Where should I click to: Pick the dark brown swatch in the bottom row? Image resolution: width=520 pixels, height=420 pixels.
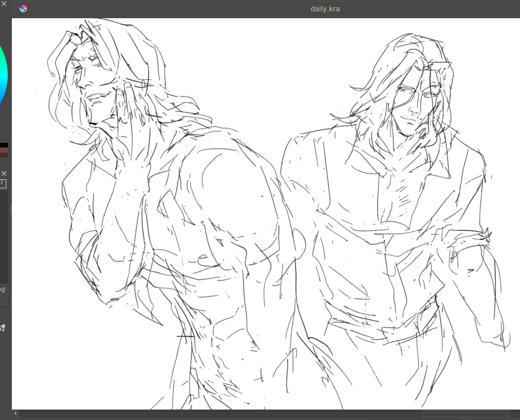(4, 155)
